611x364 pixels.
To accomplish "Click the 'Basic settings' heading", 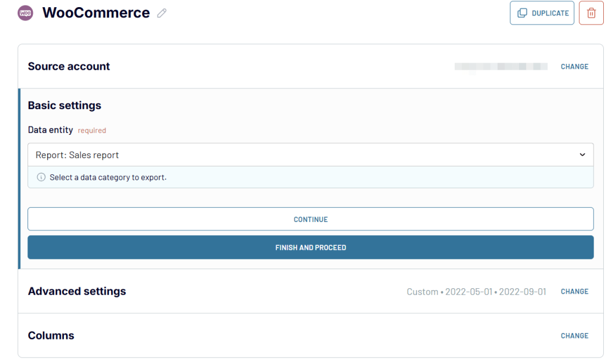I will (x=64, y=105).
